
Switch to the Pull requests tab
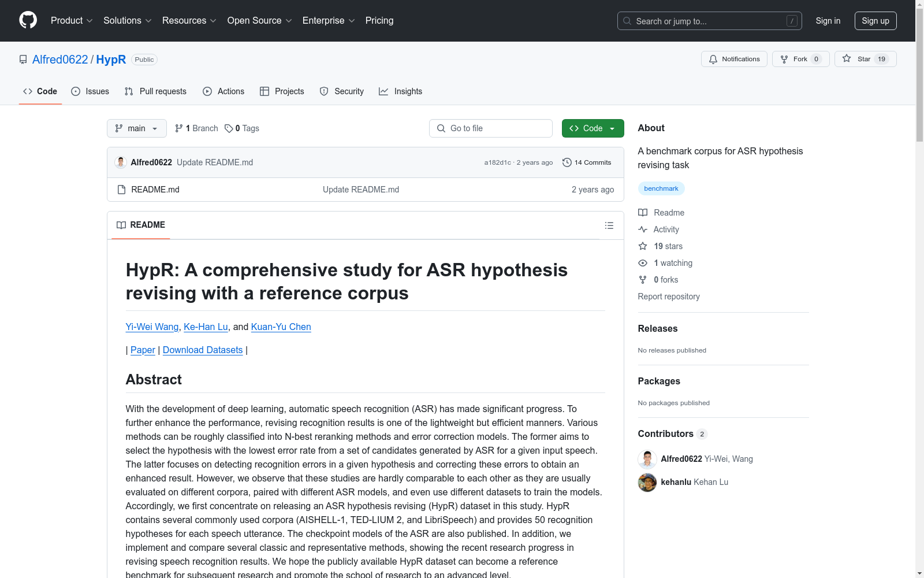155,91
